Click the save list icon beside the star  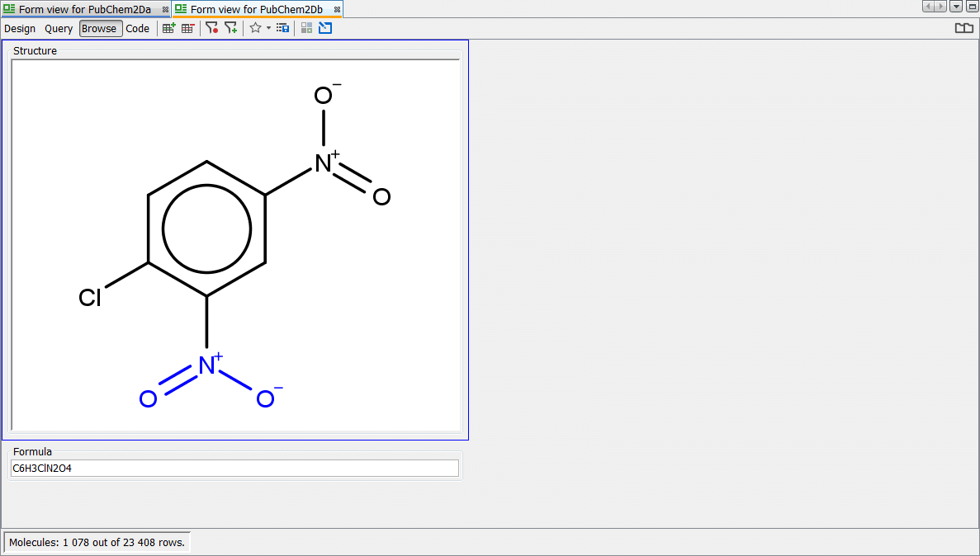(x=282, y=28)
